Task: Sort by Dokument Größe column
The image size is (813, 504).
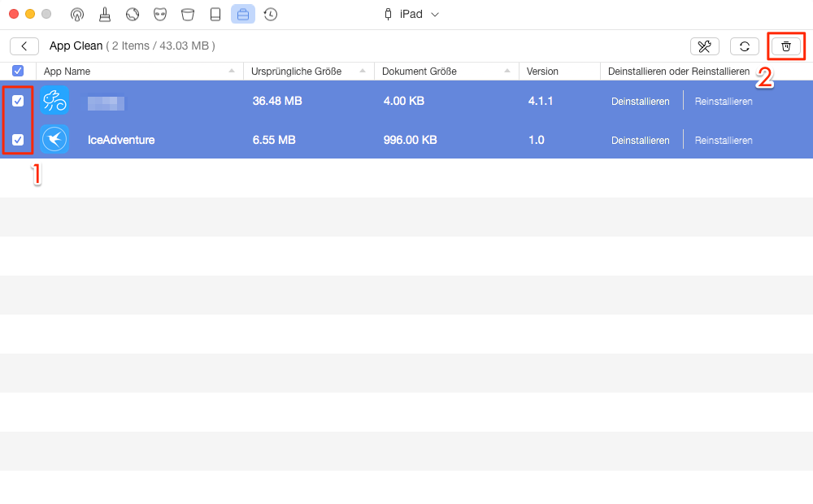Action: 446,71
